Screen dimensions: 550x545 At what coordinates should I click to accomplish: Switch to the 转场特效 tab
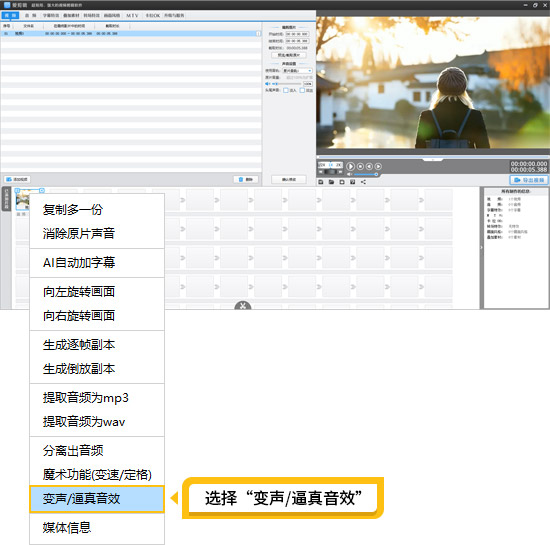[x=92, y=15]
